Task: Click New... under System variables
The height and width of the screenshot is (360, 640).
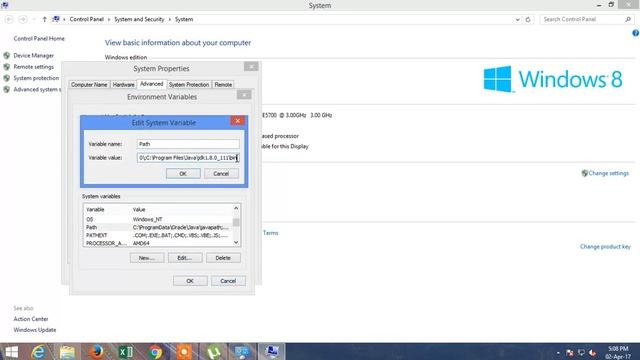Action: coord(147,258)
